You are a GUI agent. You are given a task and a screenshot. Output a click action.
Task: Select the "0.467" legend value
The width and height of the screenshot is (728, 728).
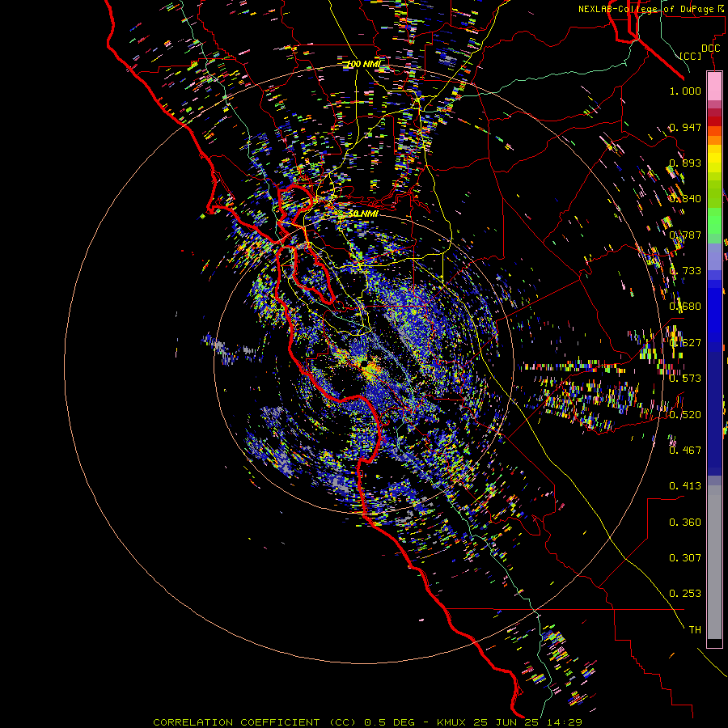[x=685, y=451]
